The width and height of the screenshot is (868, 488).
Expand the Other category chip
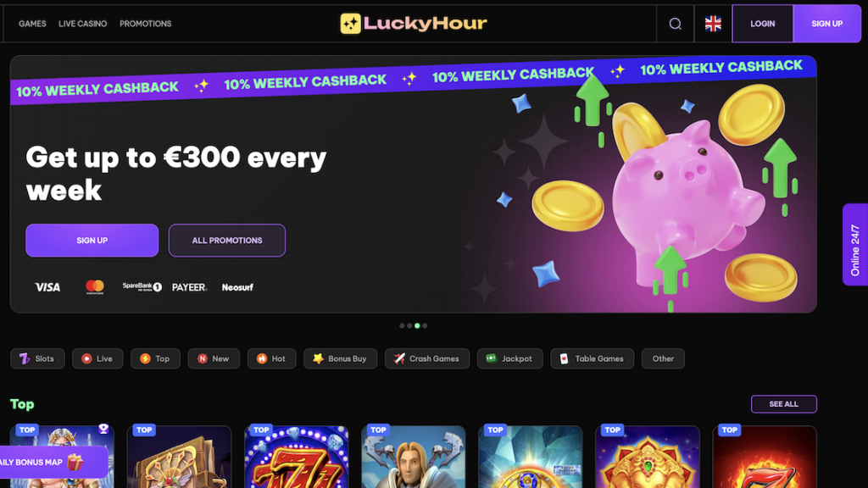tap(663, 358)
